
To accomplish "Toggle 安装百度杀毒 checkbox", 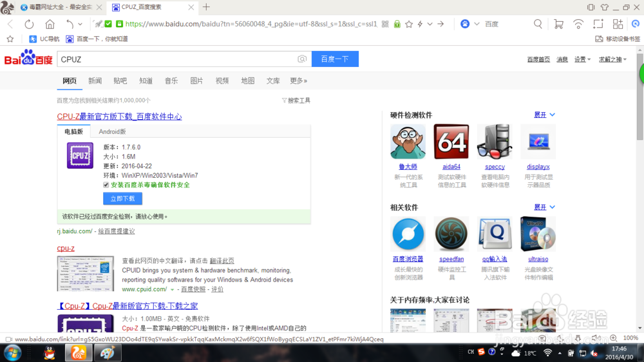I will [x=106, y=185].
